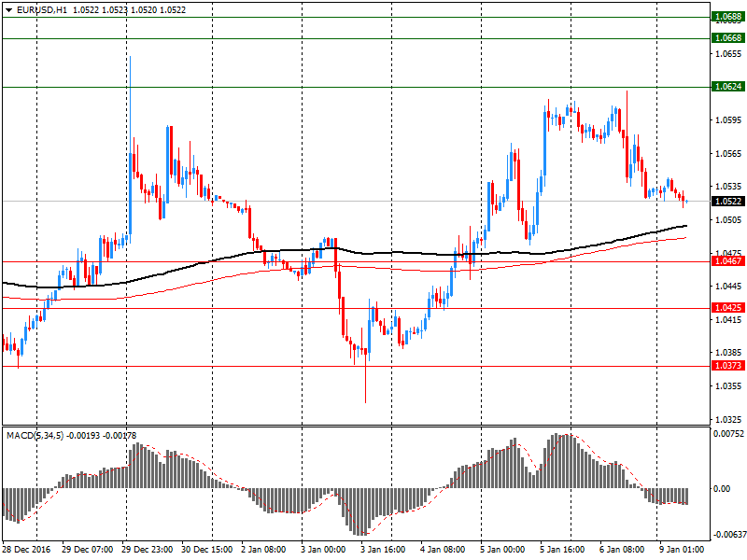Select the 1.0688 green resistance level label
This screenshot has width=747, height=560.
pyautogui.click(x=727, y=17)
